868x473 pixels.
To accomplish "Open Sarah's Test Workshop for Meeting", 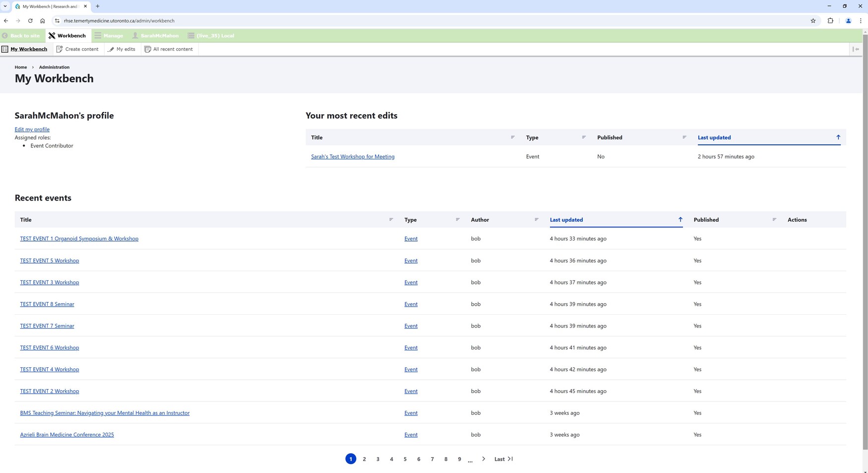I will (x=353, y=157).
